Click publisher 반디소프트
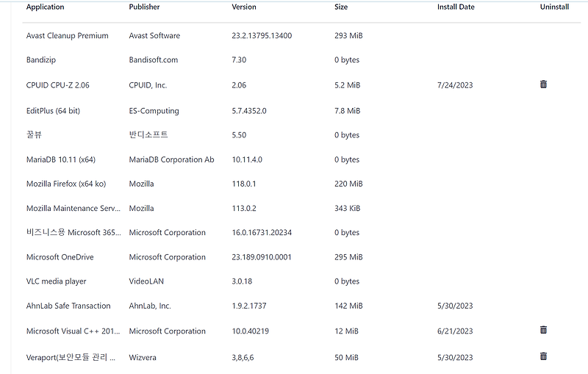 coord(148,134)
